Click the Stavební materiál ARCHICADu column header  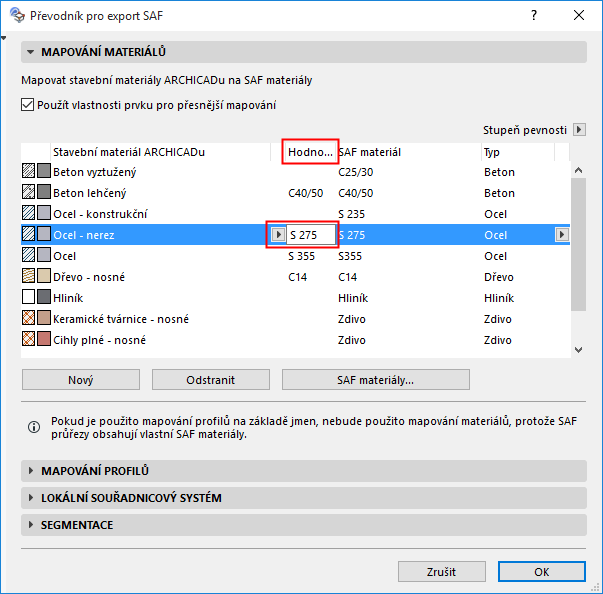coord(160,152)
